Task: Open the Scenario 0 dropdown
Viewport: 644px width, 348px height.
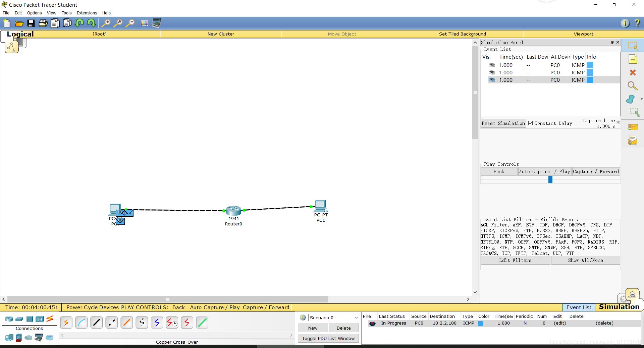Action: tap(333, 318)
